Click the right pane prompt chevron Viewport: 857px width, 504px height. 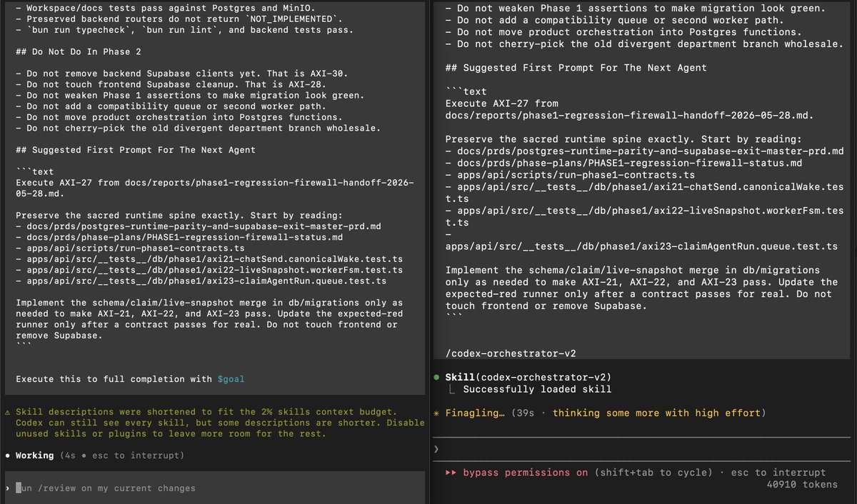(x=436, y=449)
